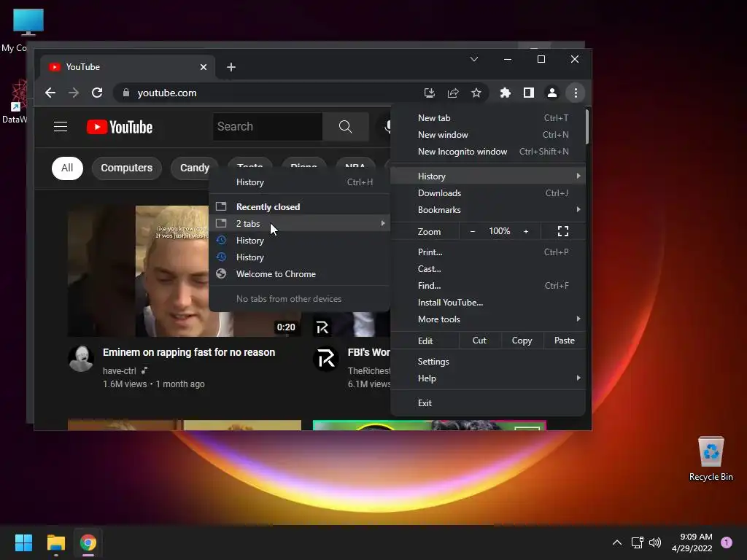Click the share page icon in address bar

point(453,93)
